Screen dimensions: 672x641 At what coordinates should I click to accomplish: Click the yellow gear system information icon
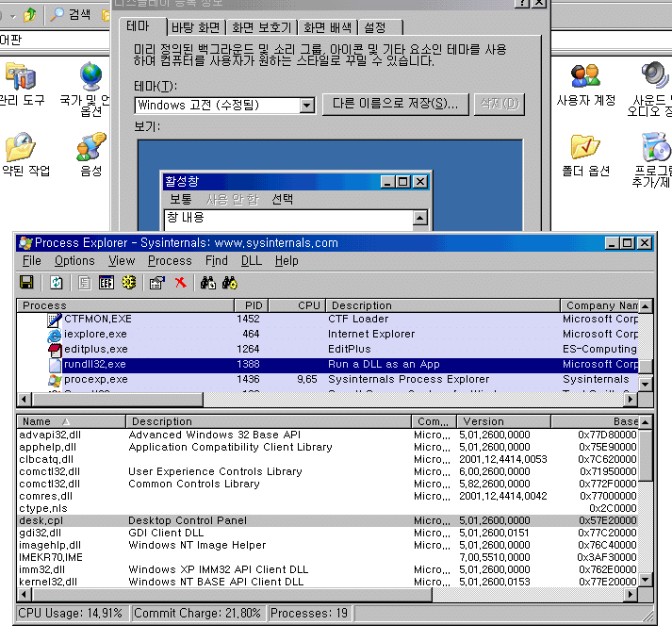[x=128, y=283]
